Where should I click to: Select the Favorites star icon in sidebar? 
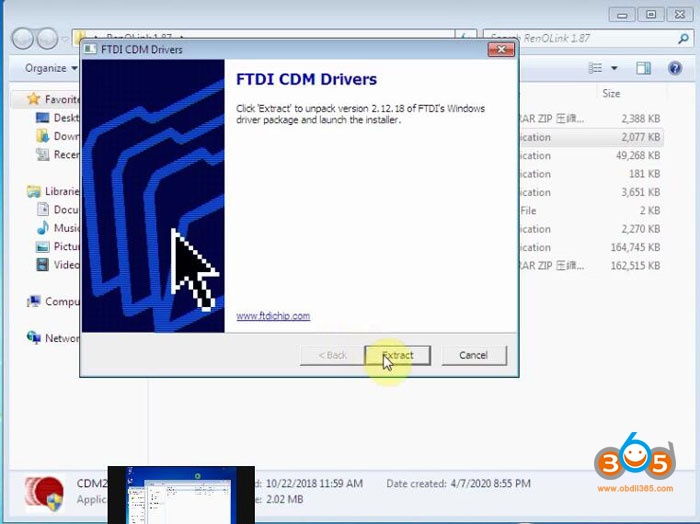click(33, 99)
